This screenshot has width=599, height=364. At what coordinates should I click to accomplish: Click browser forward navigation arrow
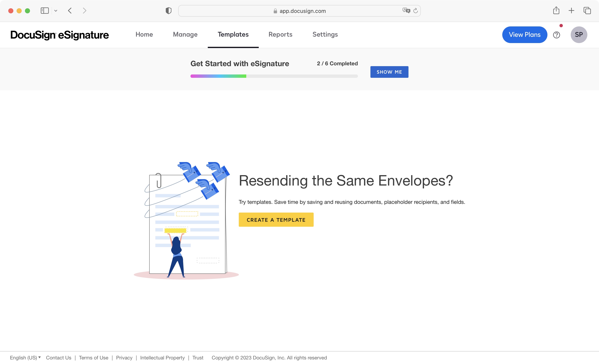point(84,10)
